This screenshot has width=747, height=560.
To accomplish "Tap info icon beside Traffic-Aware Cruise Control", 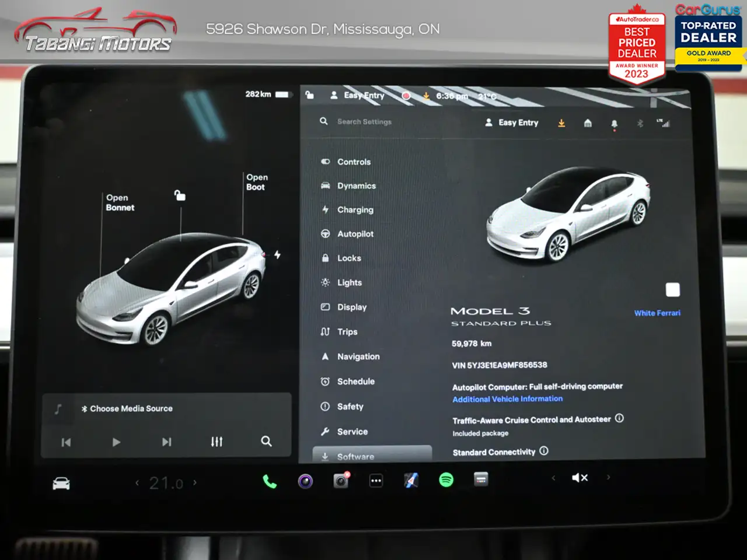I will tap(619, 418).
